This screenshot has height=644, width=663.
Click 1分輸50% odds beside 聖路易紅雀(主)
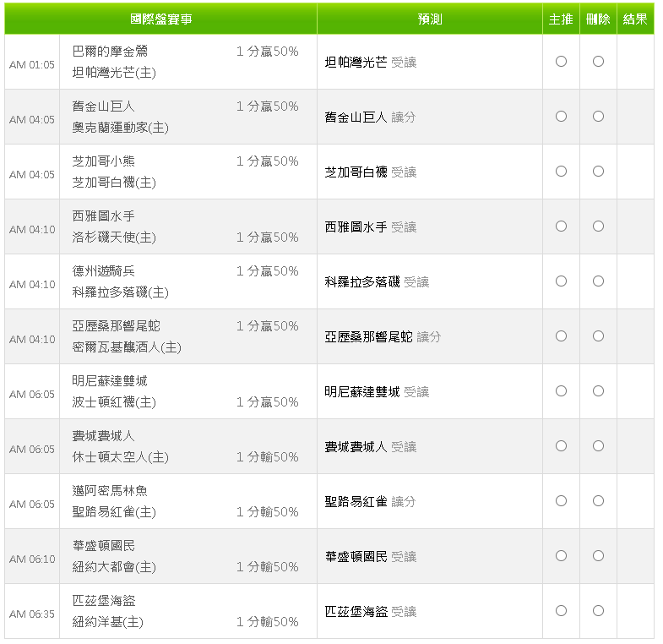point(267,512)
